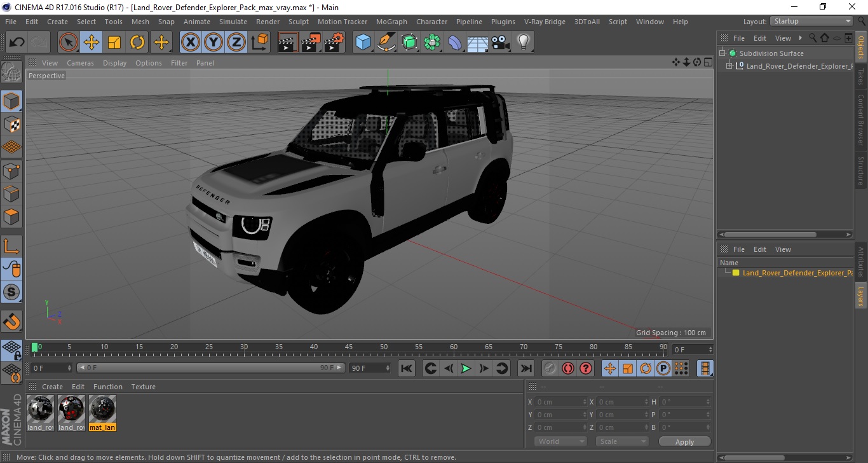Select mat_lan material thumbnail
Screen dimensions: 868x463
pyautogui.click(x=102, y=413)
